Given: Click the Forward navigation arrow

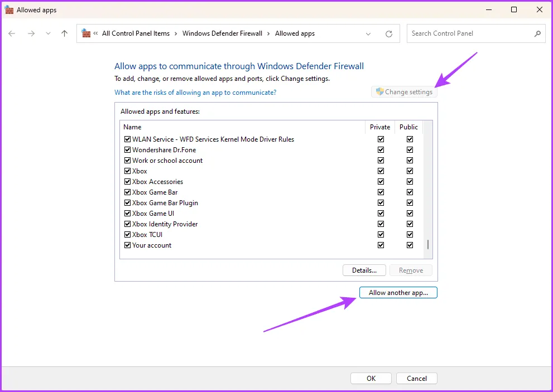Looking at the screenshot, I should coord(31,33).
